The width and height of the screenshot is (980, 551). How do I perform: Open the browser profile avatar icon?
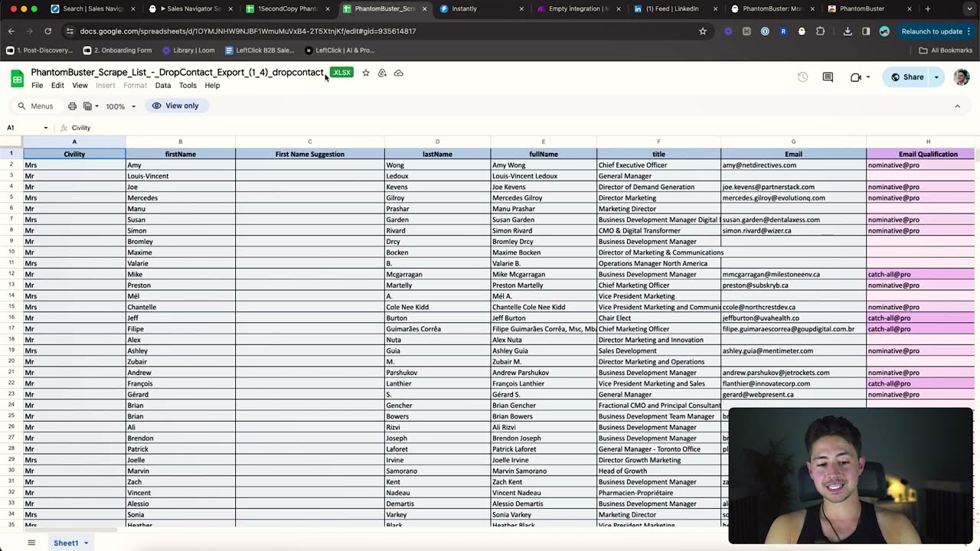coord(884,31)
